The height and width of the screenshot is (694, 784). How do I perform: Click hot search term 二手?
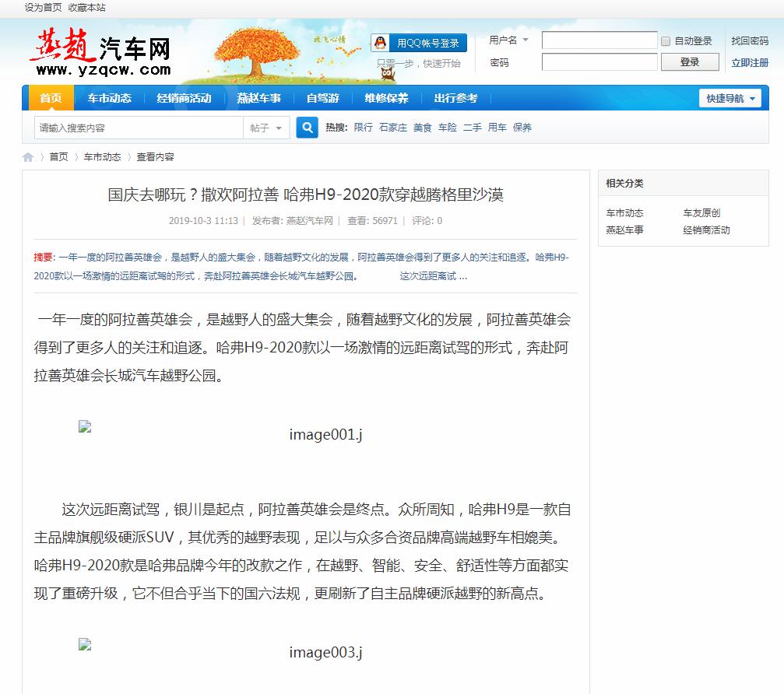click(x=473, y=128)
